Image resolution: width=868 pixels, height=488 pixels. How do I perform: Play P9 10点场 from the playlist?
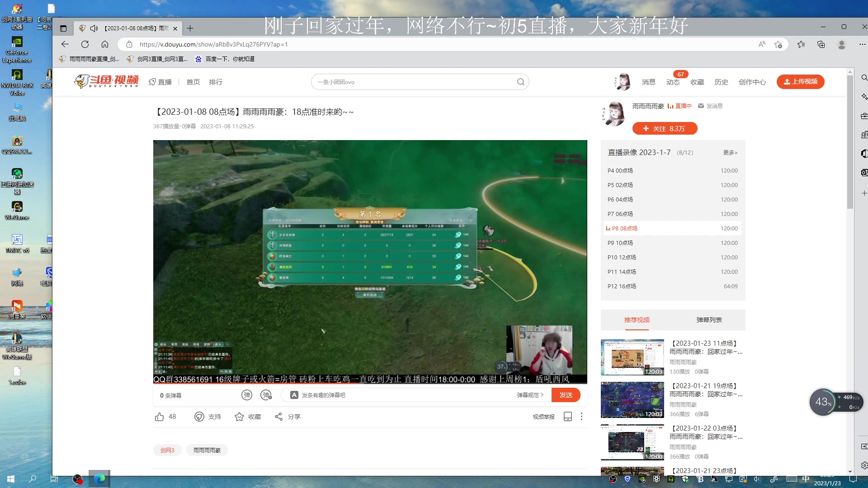[x=673, y=243]
